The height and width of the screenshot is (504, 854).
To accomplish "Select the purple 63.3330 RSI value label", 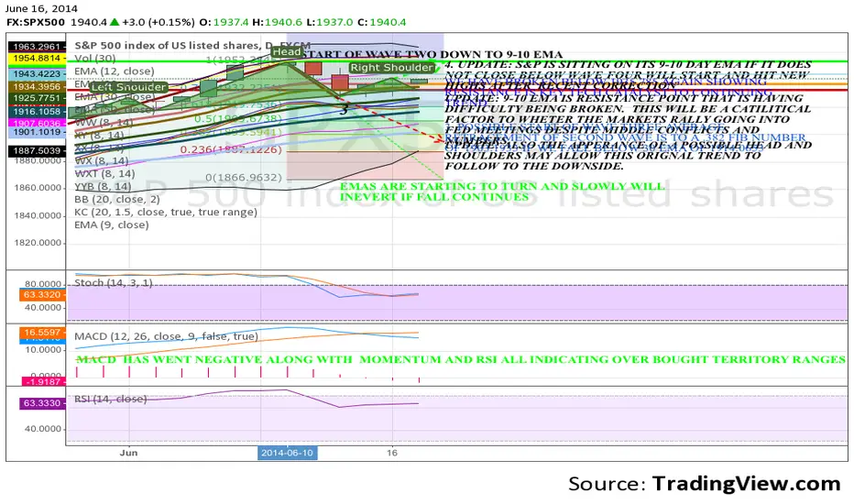I will (42, 403).
